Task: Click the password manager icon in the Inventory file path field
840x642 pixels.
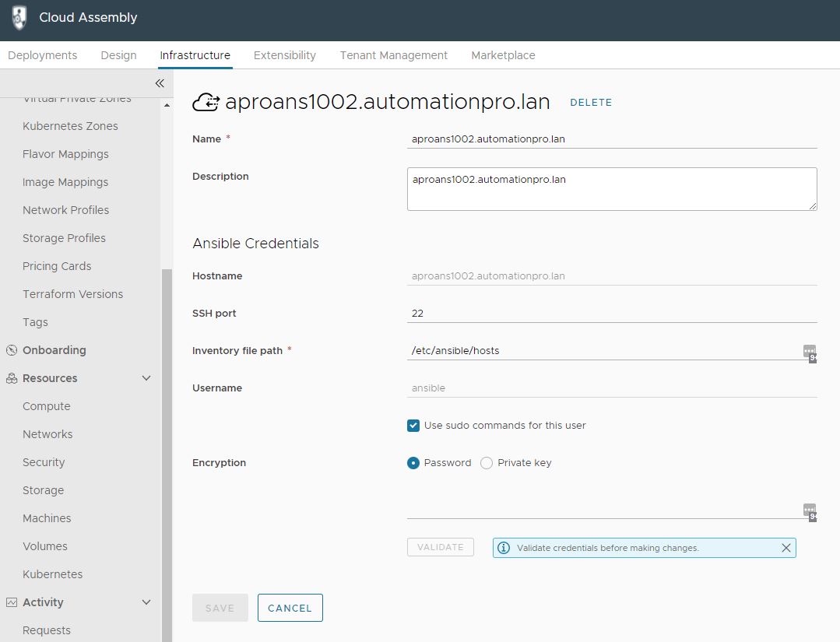Action: (x=810, y=353)
